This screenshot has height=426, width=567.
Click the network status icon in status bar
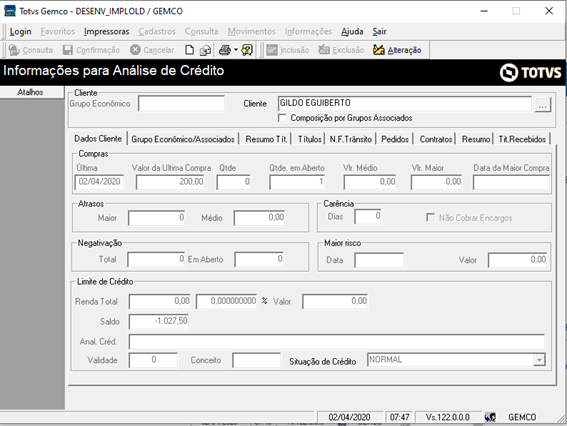click(x=490, y=417)
